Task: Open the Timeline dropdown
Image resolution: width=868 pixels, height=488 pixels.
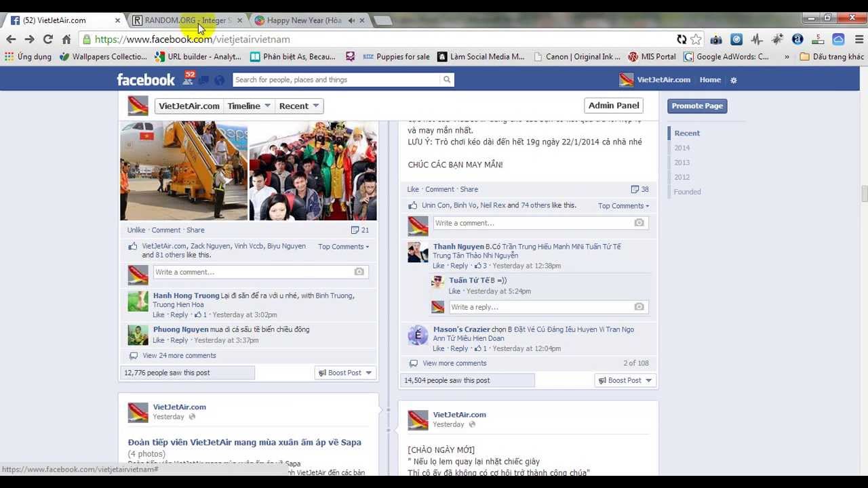Action: (249, 106)
